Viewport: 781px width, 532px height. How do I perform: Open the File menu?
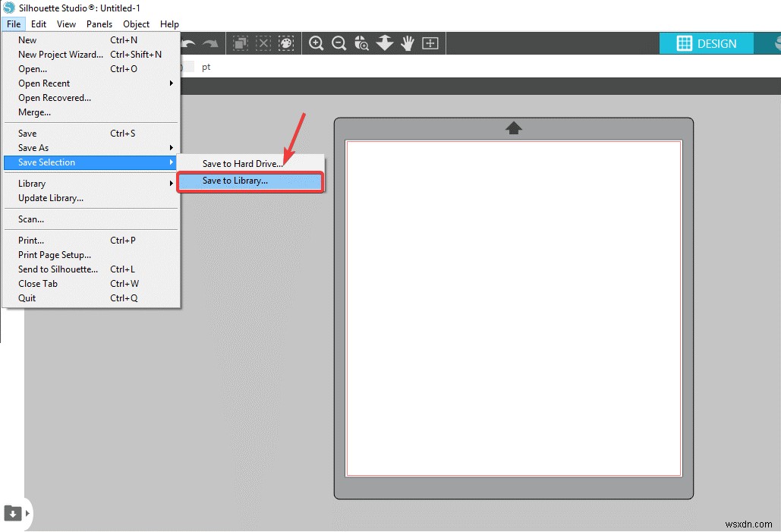(x=14, y=24)
